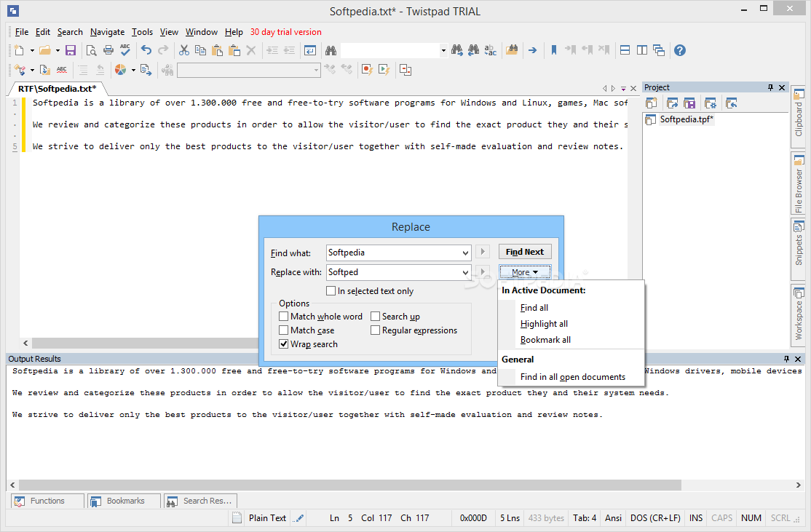
Task: Click the color wheel syntax scheme icon
Action: tap(121, 70)
